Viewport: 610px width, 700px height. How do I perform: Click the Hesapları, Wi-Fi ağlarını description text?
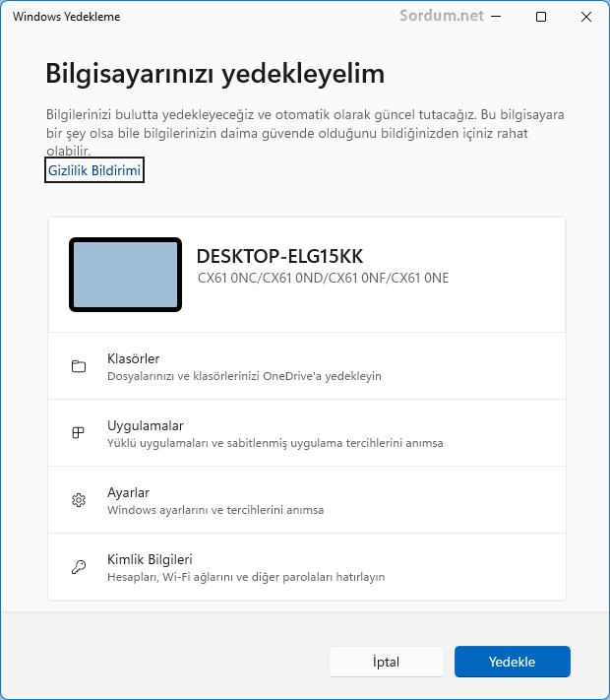pos(246,577)
